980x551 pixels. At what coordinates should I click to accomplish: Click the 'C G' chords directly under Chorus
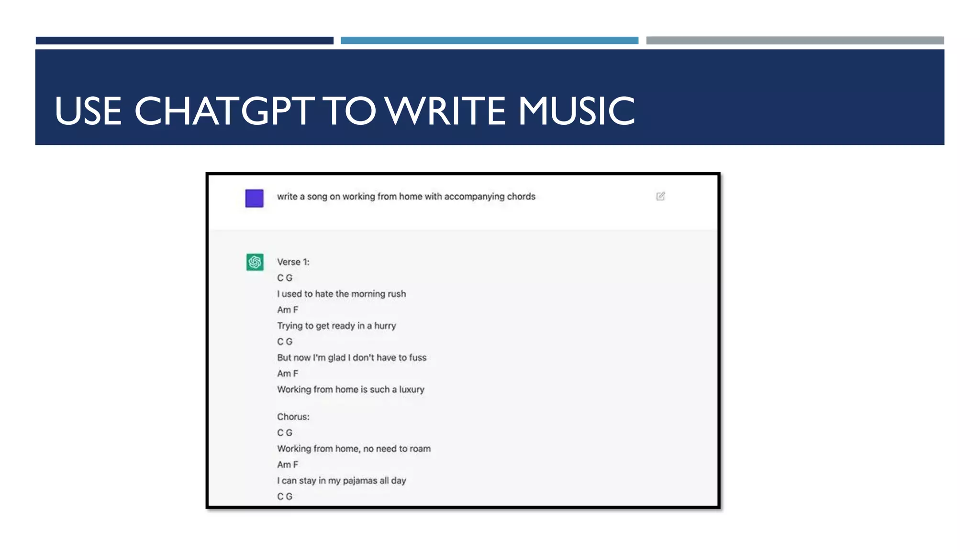pos(284,433)
